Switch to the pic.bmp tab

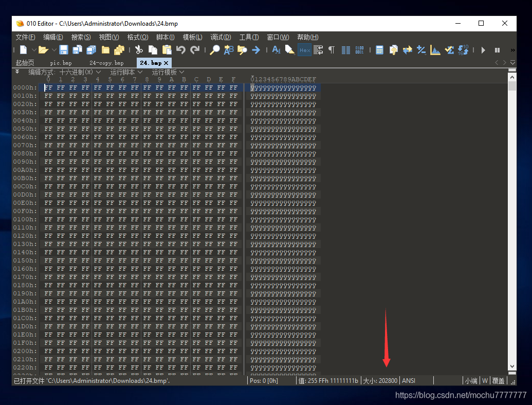point(61,63)
